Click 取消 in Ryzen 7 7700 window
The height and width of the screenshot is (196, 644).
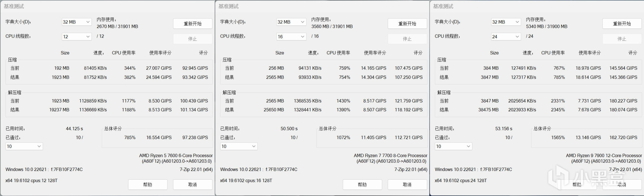[x=407, y=185]
